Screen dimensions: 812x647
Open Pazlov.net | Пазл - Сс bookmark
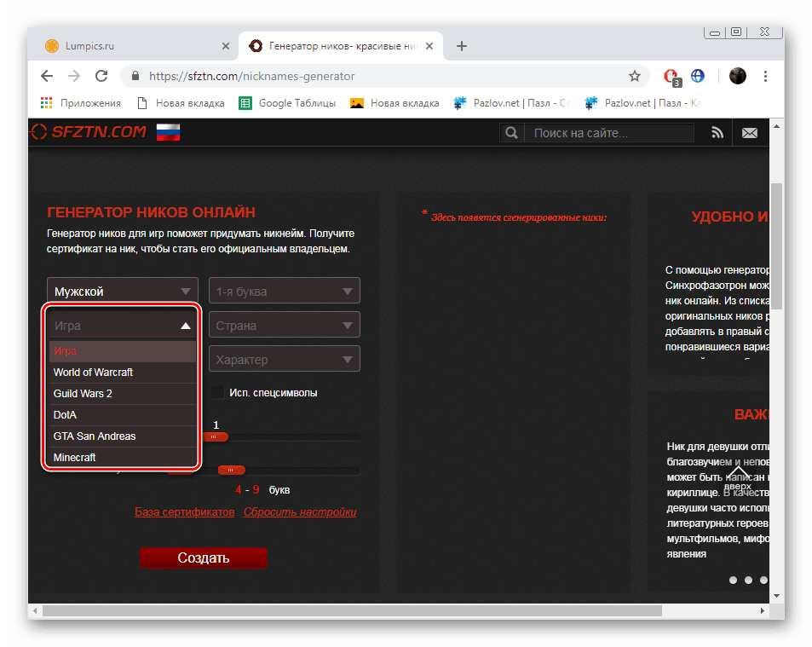[x=511, y=103]
